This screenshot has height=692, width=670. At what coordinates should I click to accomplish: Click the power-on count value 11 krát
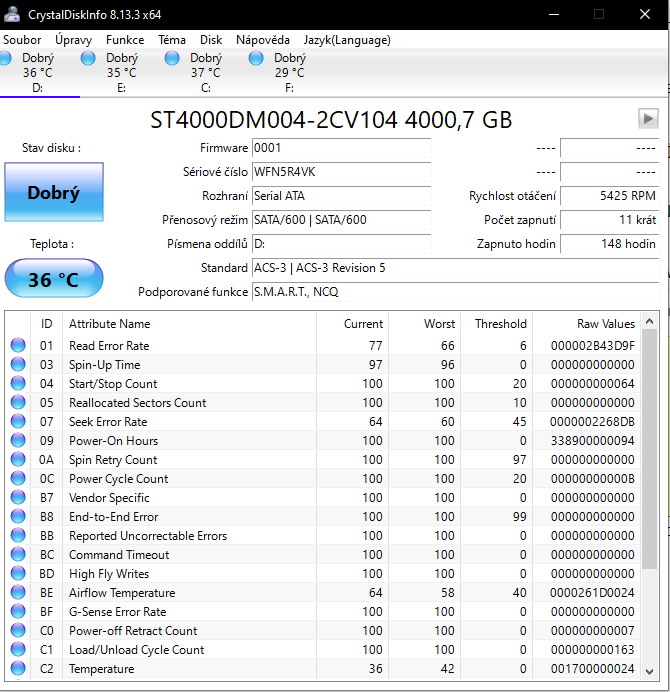610,219
